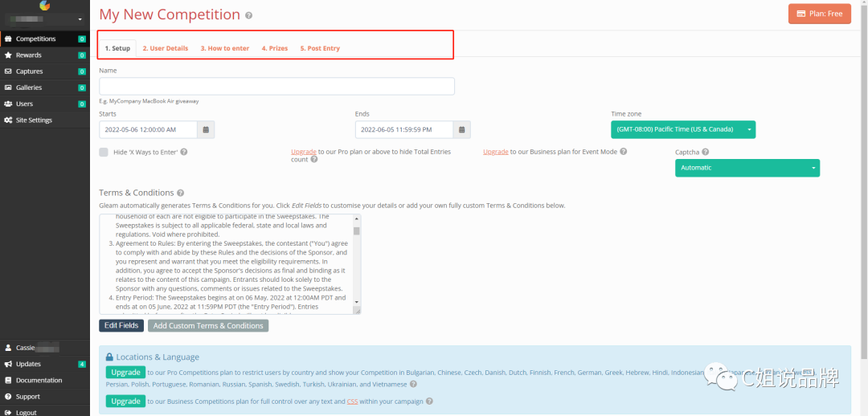This screenshot has height=416, width=868.
Task: Click help icon beside Hide 'X Ways to Enter'
Action: coord(184,152)
